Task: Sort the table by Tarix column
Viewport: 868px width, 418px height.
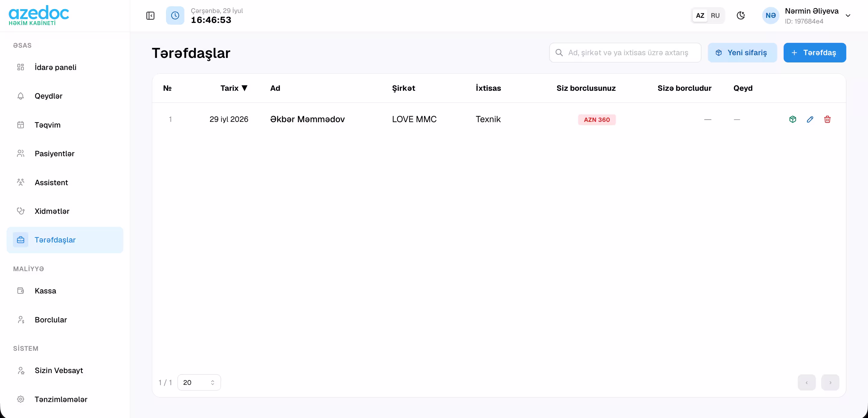Action: pos(234,88)
